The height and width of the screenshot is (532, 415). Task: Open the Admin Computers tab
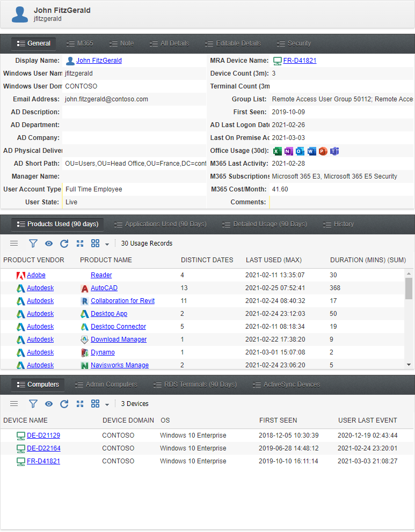click(106, 385)
